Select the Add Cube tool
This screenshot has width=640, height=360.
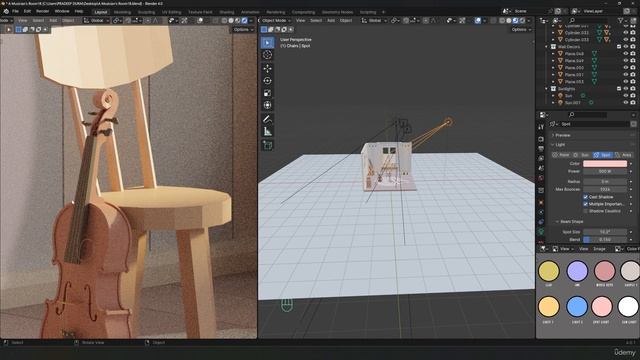coord(267,145)
